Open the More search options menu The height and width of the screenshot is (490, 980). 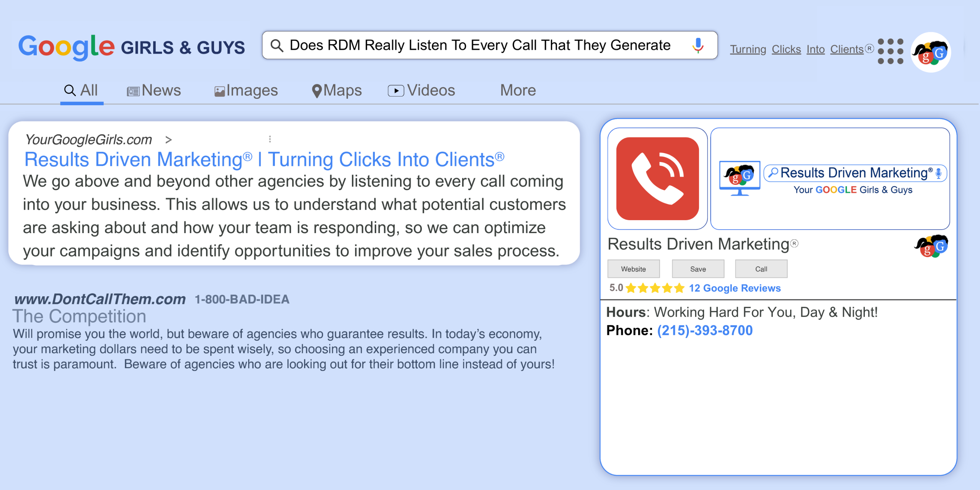pos(518,90)
